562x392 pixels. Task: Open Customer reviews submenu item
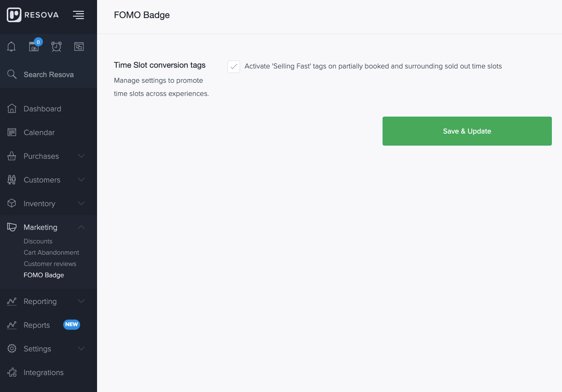(x=50, y=264)
